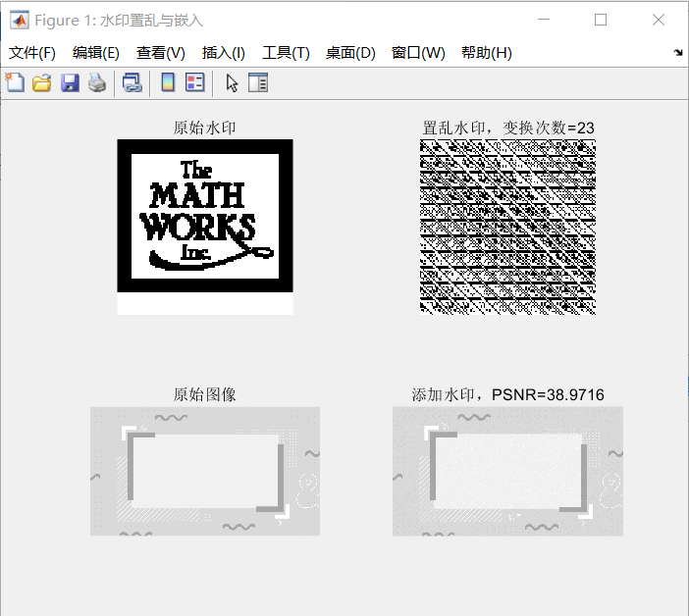
Task: Open the 工具(T) menu
Action: click(x=286, y=53)
